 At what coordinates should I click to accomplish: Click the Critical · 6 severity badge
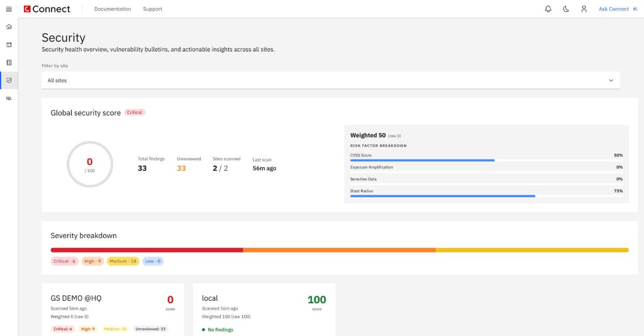coord(65,261)
